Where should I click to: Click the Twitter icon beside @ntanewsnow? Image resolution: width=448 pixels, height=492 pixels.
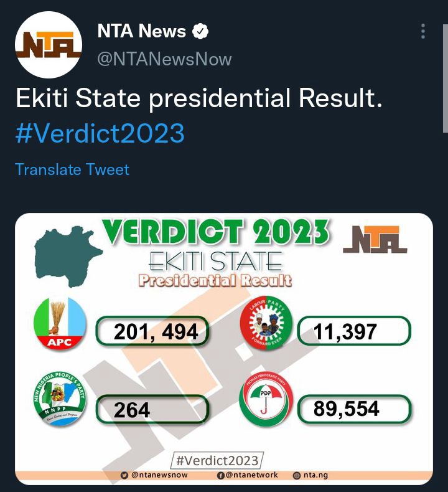point(124,475)
